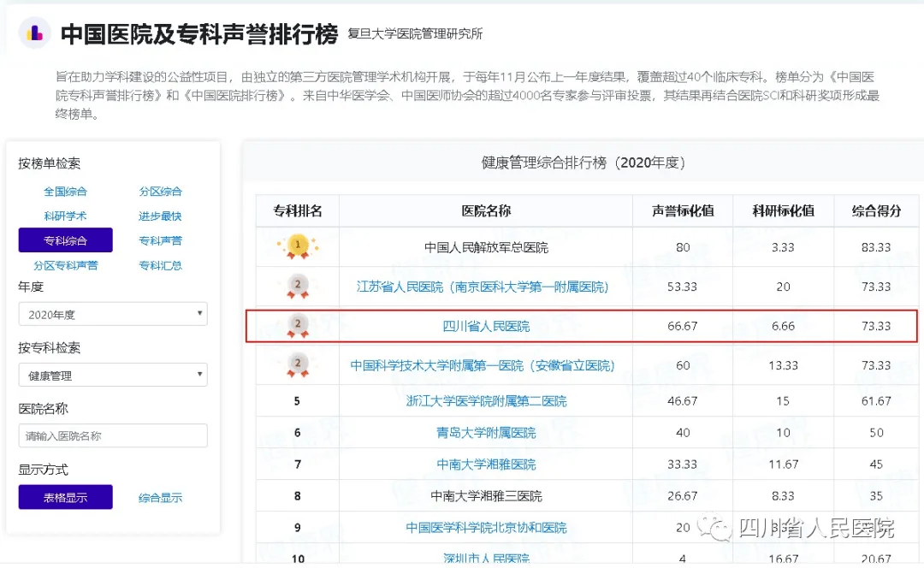Open the 浙江大学医学院附属第二医院 link
The height and width of the screenshot is (568, 924).
(486, 401)
